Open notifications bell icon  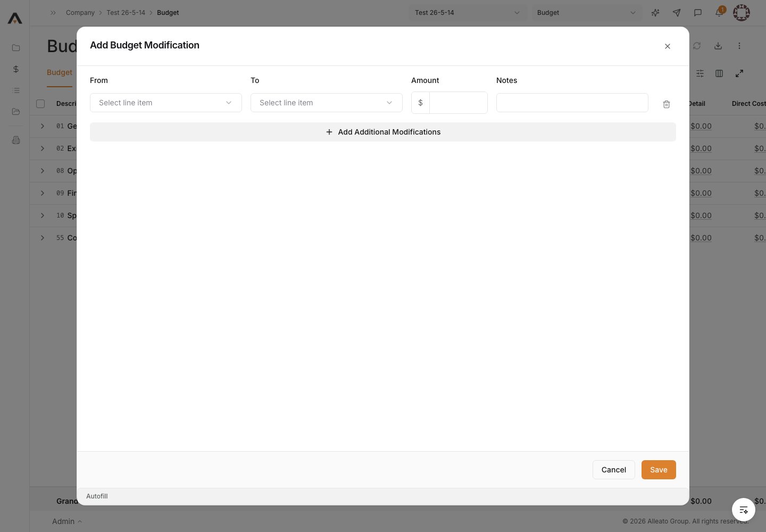point(719,13)
